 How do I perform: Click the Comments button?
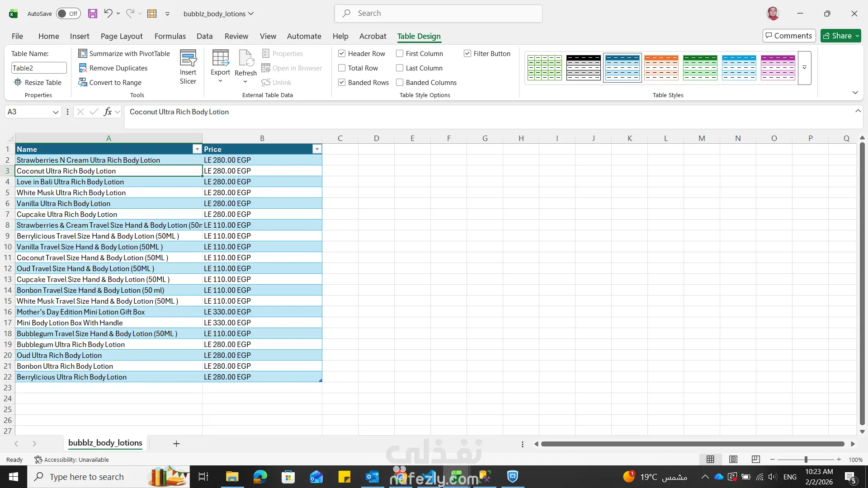pyautogui.click(x=789, y=36)
